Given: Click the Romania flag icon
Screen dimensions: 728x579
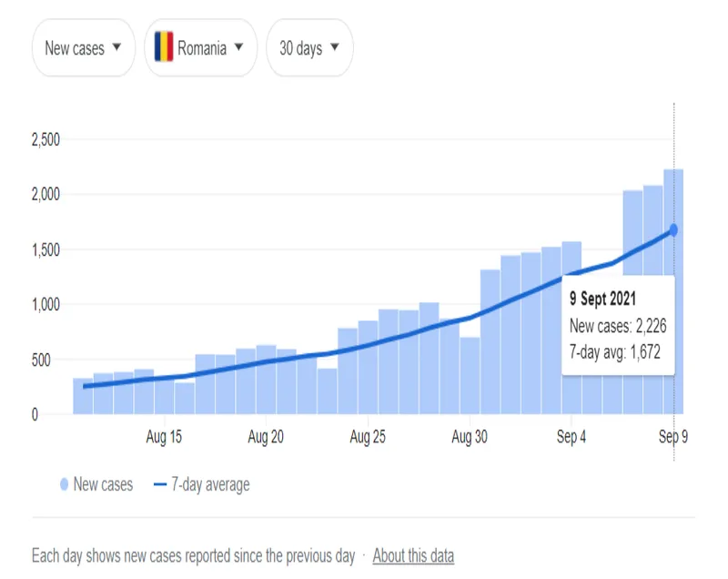Looking at the screenshot, I should [164, 48].
